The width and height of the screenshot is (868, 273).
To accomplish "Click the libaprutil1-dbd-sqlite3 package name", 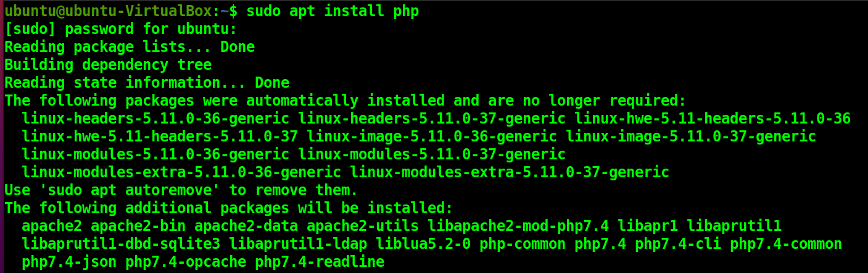I will pos(121,244).
